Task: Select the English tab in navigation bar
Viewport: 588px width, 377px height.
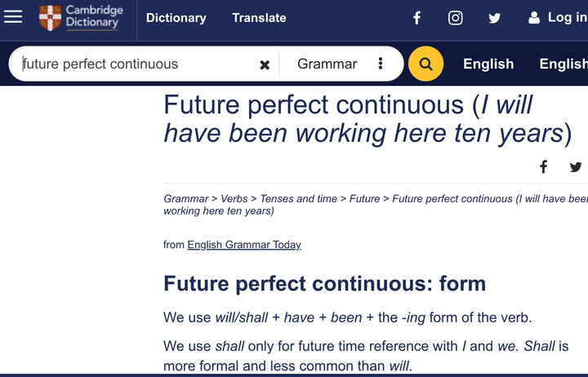Action: [488, 64]
